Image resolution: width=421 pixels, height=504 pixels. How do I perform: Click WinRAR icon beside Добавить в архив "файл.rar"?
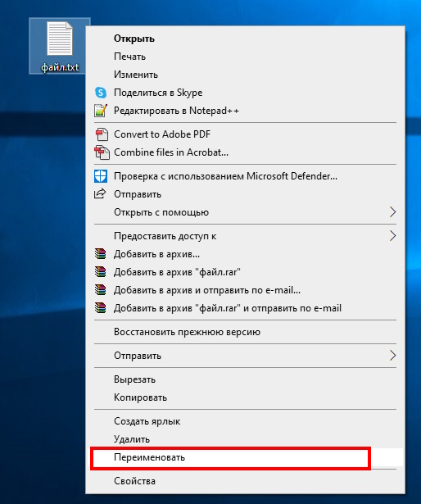click(100, 271)
